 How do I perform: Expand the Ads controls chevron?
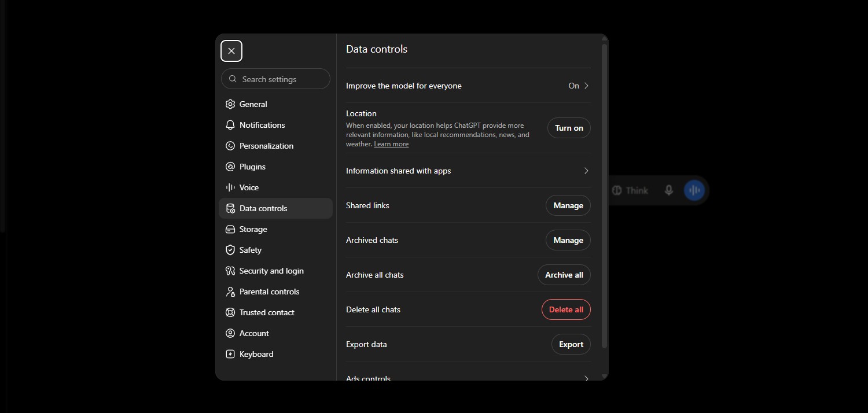[586, 379]
